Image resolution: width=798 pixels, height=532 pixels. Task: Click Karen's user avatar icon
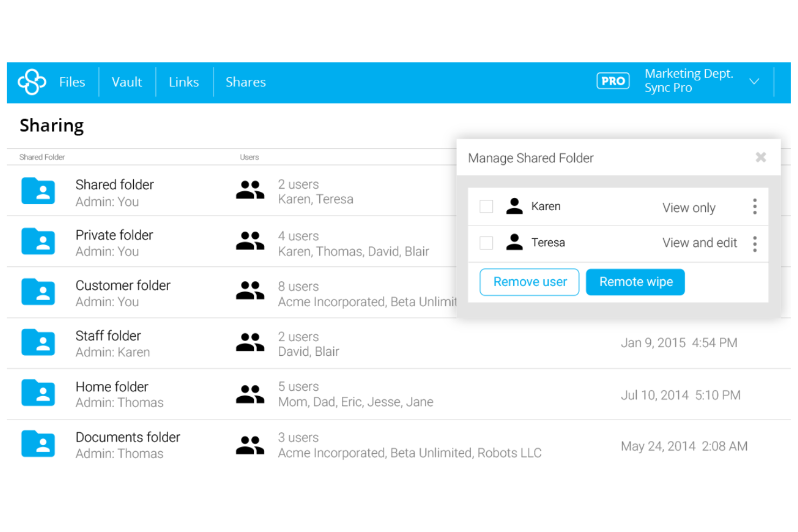(514, 206)
